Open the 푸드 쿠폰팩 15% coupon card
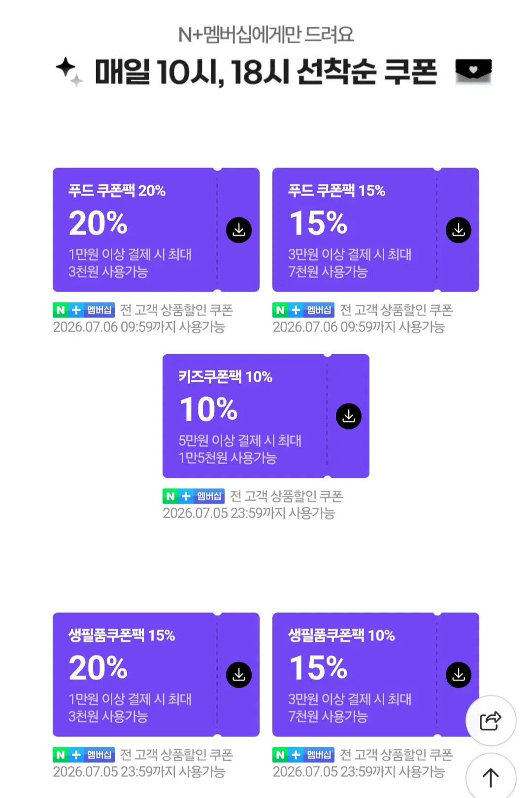 click(376, 230)
